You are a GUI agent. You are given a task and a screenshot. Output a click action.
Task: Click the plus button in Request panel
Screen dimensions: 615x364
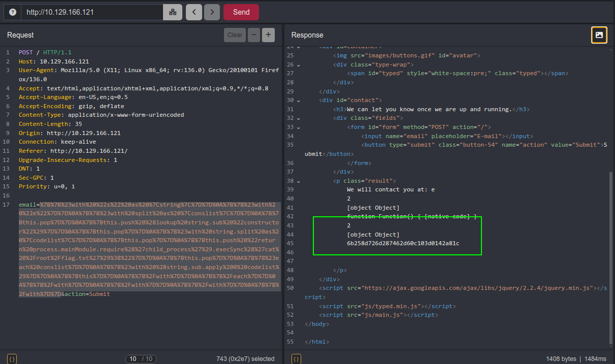tap(269, 35)
